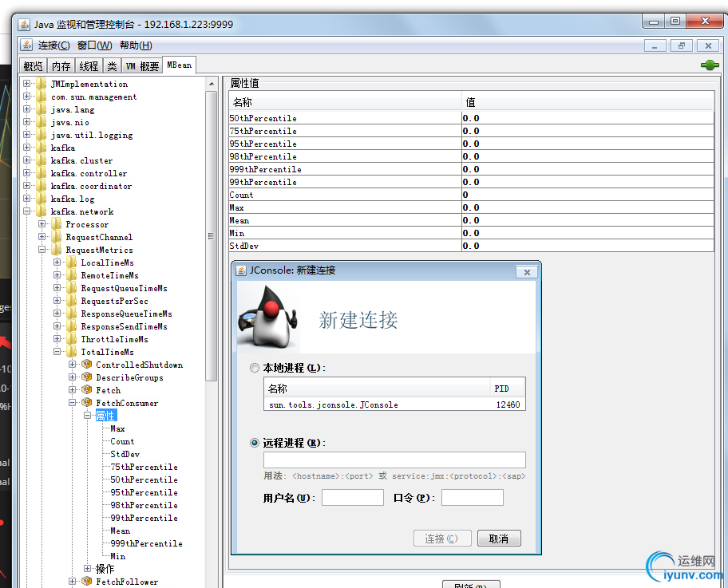Select the ControlledShutdown MBean icon
Image resolution: width=728 pixels, height=588 pixels.
(x=87, y=365)
